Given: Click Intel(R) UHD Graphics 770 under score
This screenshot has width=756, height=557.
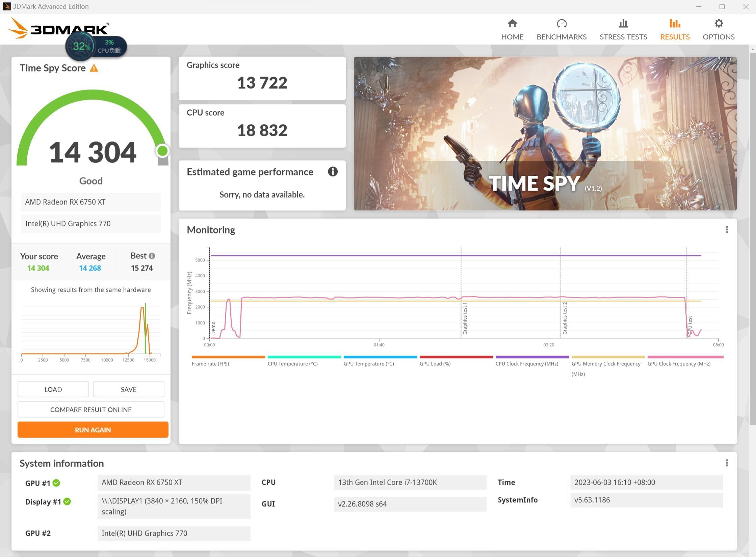Looking at the screenshot, I should click(x=91, y=224).
